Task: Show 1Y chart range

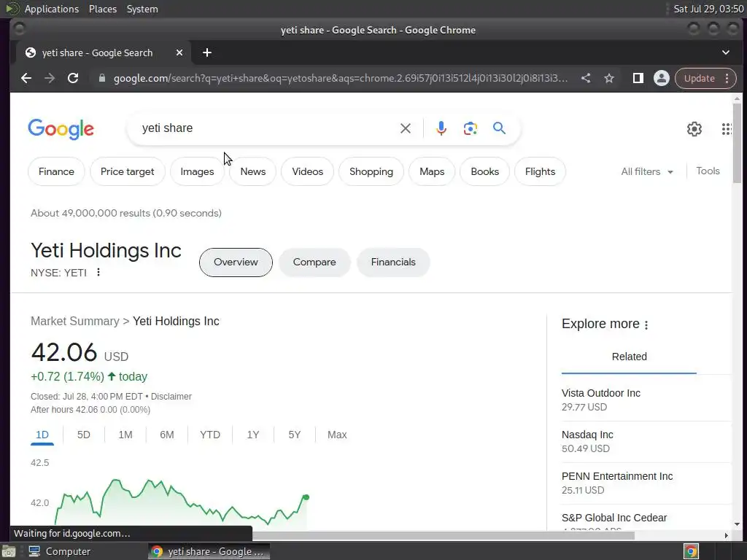Action: 253,435
